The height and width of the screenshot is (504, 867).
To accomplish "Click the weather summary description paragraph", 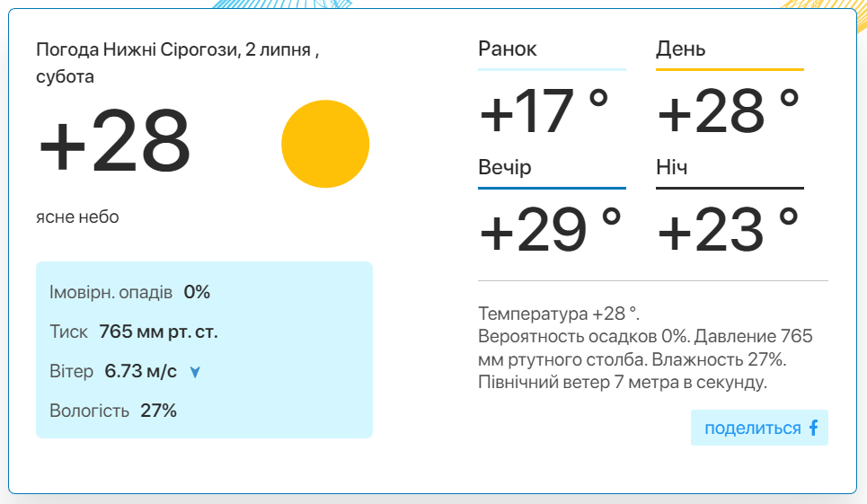I will (x=645, y=348).
